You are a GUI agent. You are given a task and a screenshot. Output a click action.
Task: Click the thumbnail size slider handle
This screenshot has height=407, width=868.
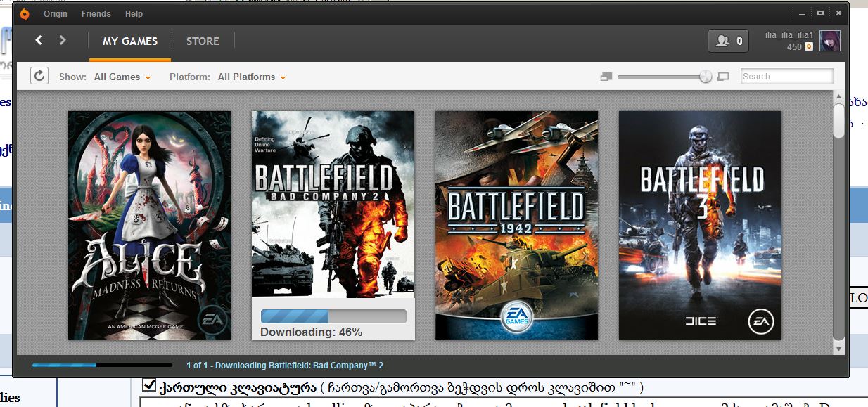[706, 77]
